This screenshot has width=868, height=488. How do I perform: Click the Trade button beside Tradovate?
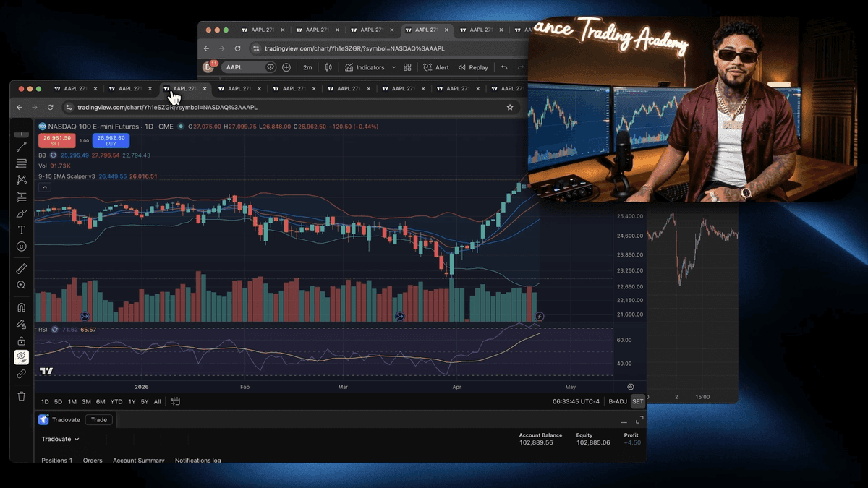click(x=99, y=419)
